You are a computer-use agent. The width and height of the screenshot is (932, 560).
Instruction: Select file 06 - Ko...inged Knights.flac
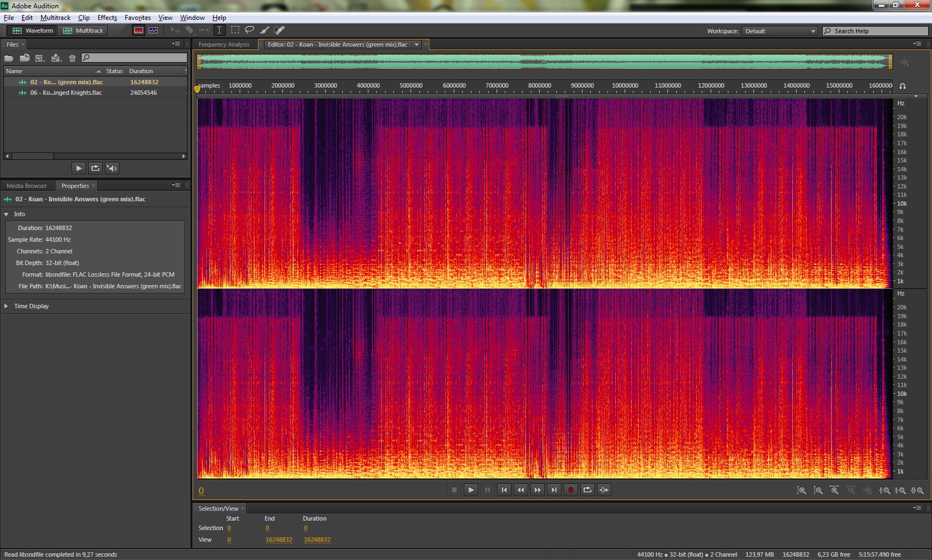[94, 93]
